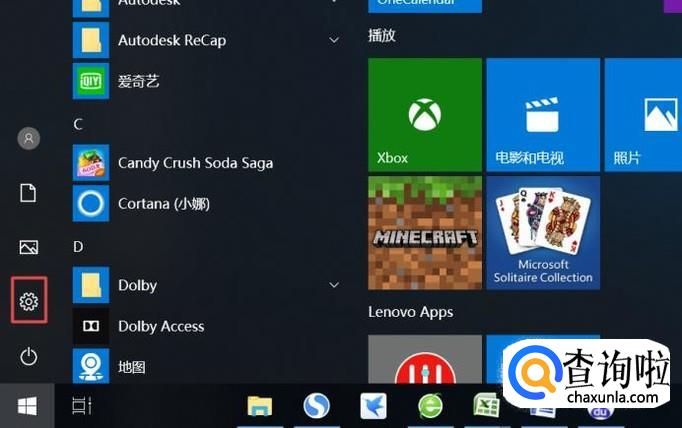Click the 爱奇艺 app name

point(139,81)
